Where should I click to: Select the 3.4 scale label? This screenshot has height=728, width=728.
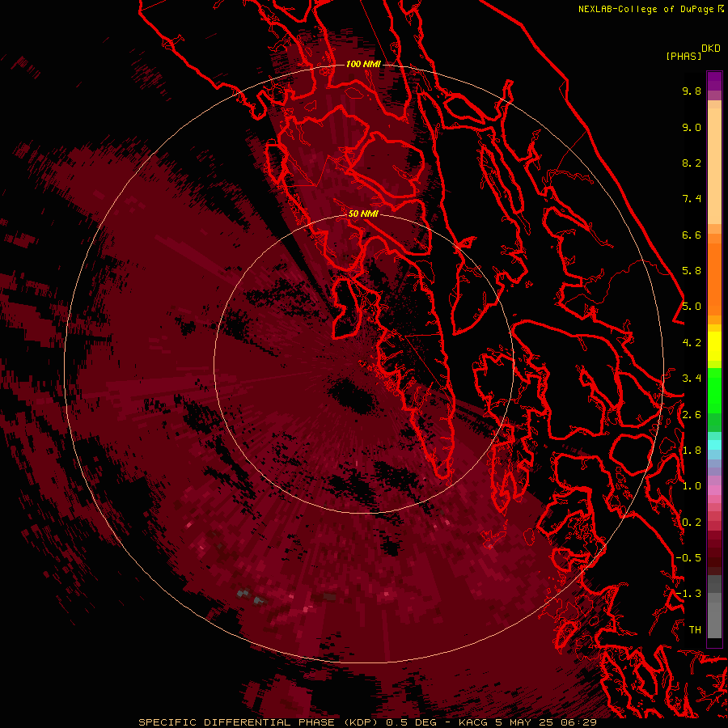click(x=692, y=379)
